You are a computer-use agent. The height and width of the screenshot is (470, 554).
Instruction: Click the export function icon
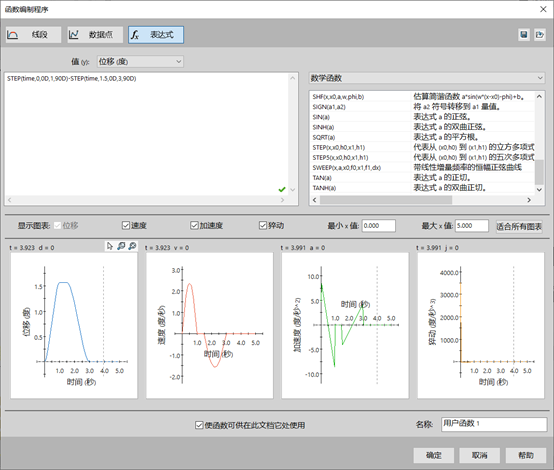pos(540,35)
